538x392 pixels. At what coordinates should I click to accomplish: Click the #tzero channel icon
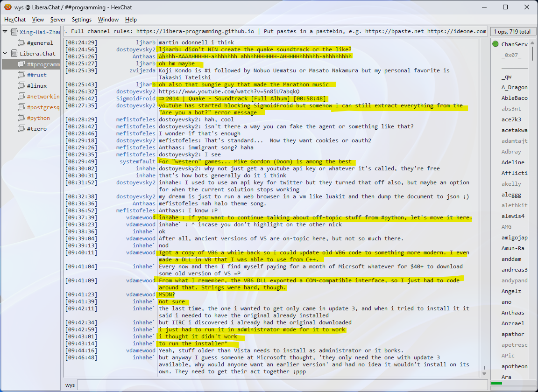21,129
